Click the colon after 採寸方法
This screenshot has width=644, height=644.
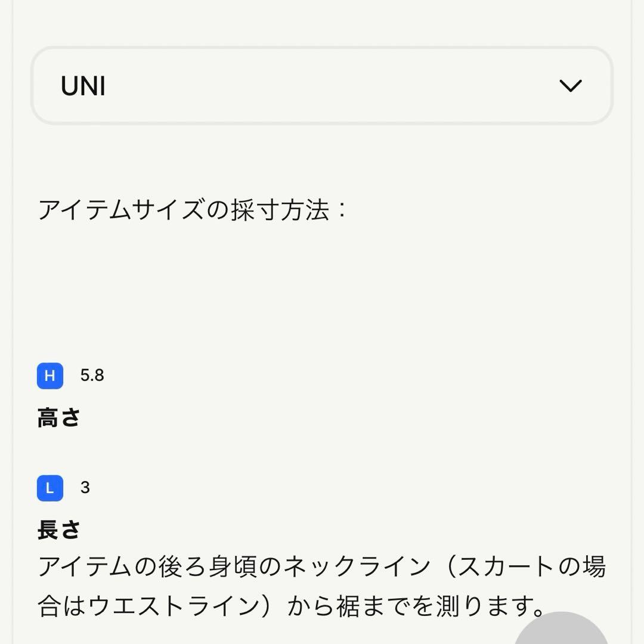click(x=342, y=210)
